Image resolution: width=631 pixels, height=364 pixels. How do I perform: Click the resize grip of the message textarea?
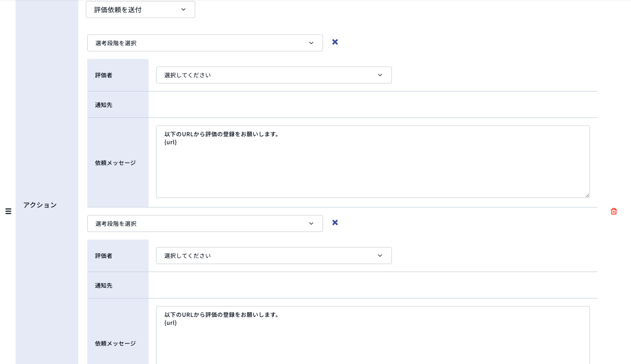tap(587, 195)
